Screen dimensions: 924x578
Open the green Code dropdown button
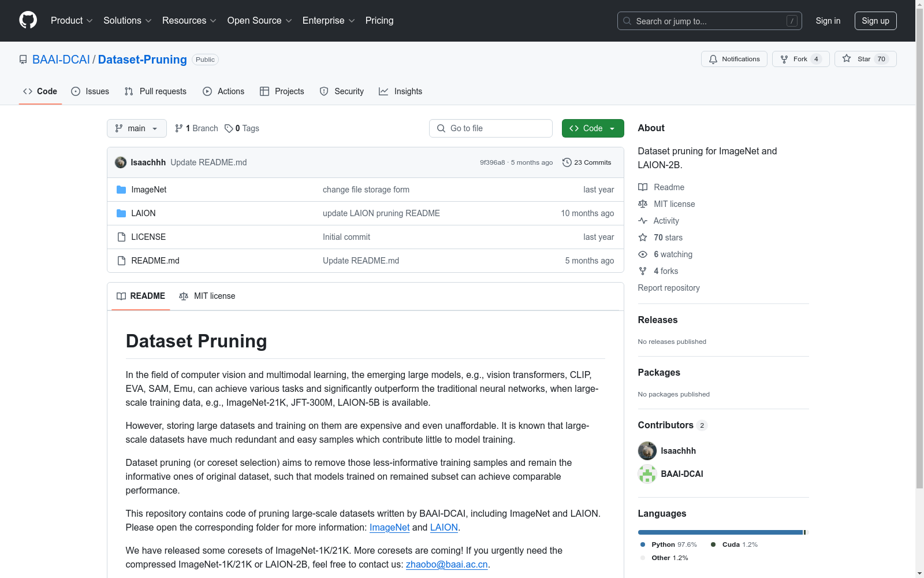coord(593,128)
